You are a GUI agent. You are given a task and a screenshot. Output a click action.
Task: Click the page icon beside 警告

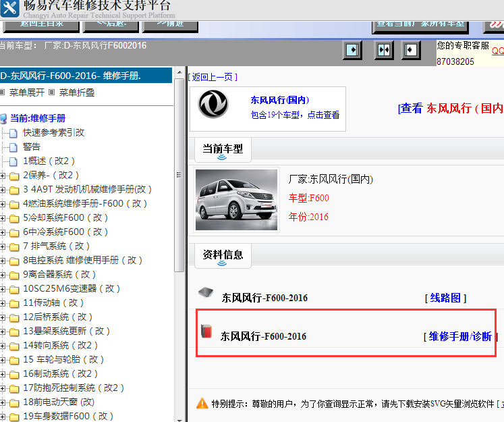[13, 147]
